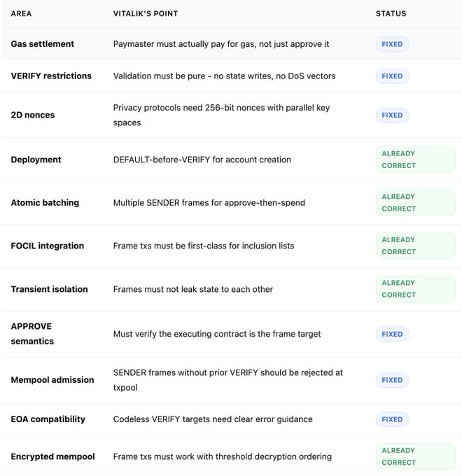The image size is (462, 476).
Task: Click ALREADY CORRECT badge in Deployment row
Action: click(x=415, y=160)
